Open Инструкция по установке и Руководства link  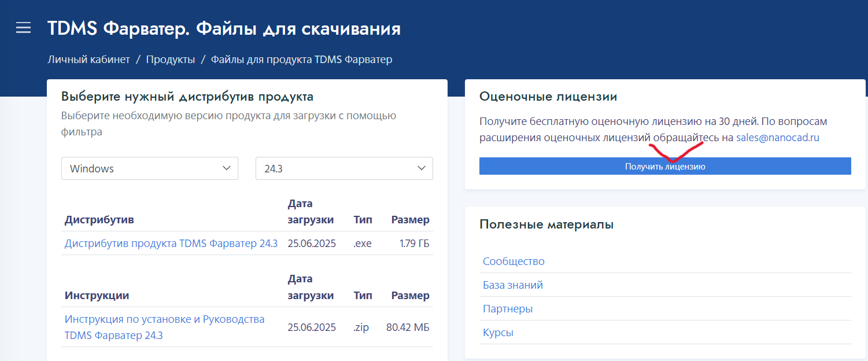[x=164, y=319]
